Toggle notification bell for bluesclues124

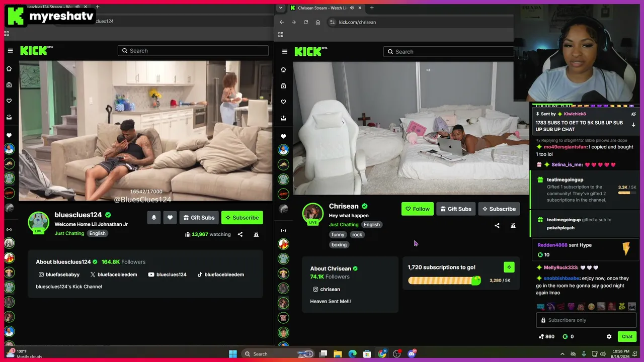(x=154, y=218)
